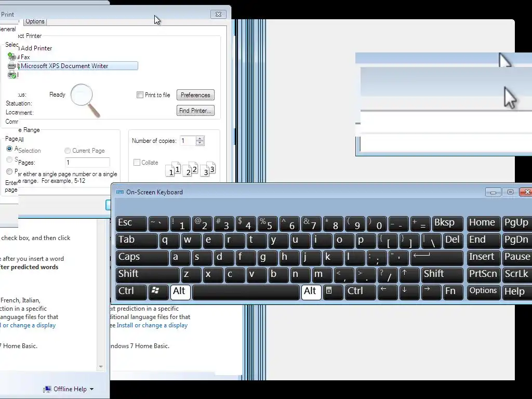Viewport: 532px width, 399px height.
Task: Click the up arrow key
Action: pos(409,275)
